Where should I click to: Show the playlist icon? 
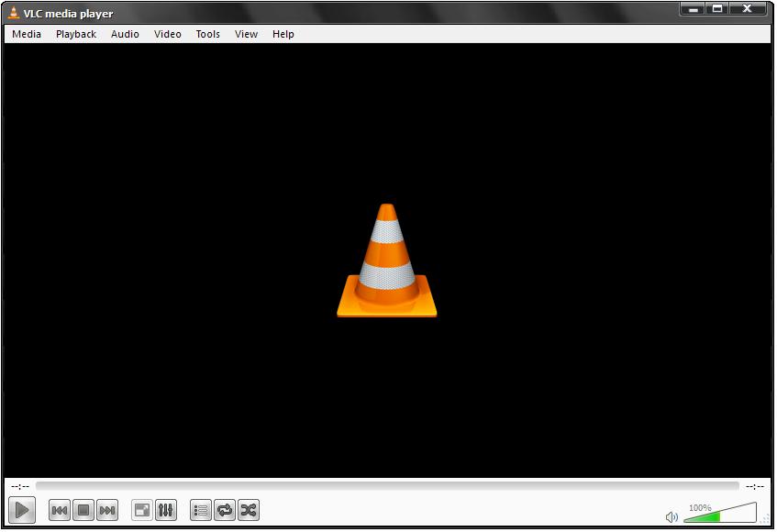pos(201,510)
